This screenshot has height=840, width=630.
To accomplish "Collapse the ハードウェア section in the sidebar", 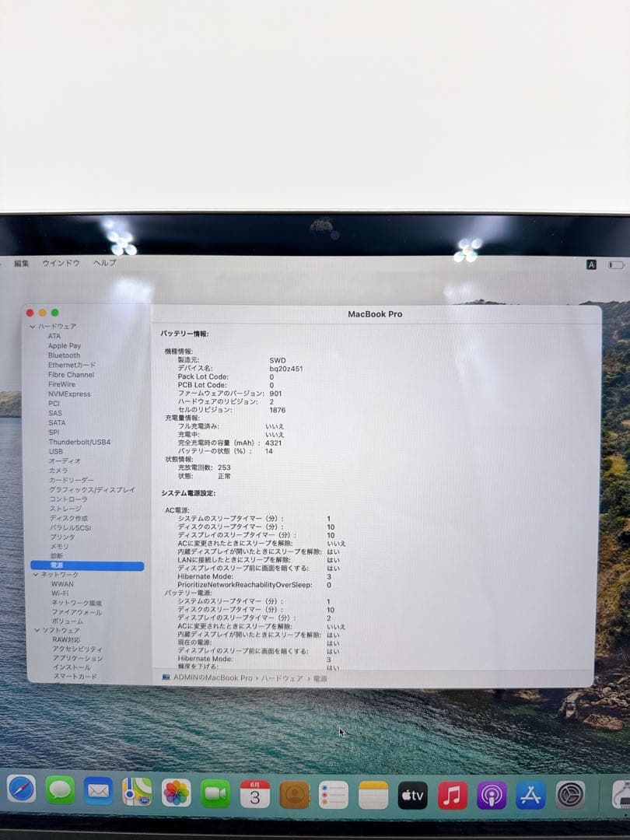I will [34, 326].
